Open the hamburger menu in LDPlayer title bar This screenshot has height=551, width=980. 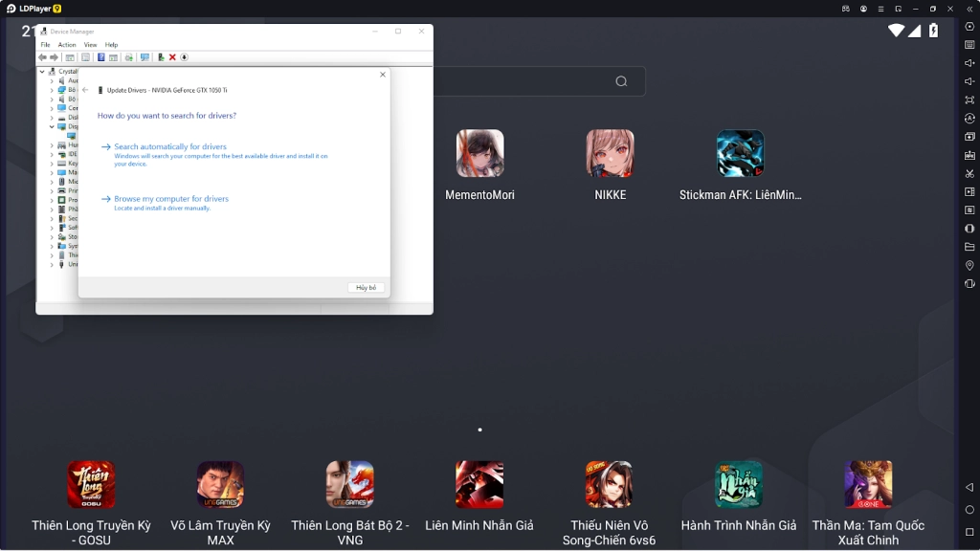pos(880,9)
